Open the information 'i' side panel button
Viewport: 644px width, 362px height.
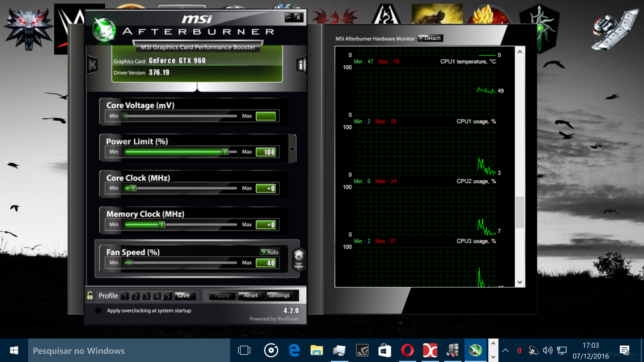[x=301, y=65]
